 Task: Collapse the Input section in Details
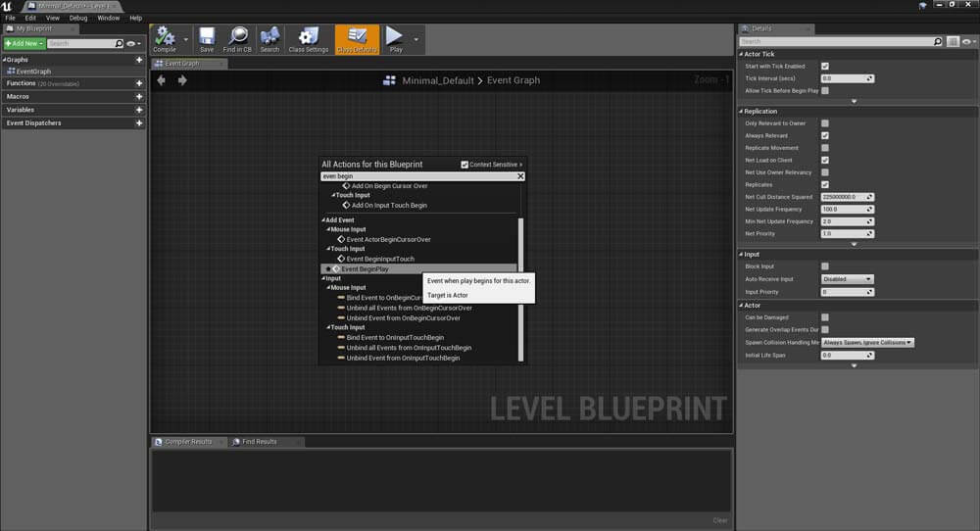click(741, 255)
